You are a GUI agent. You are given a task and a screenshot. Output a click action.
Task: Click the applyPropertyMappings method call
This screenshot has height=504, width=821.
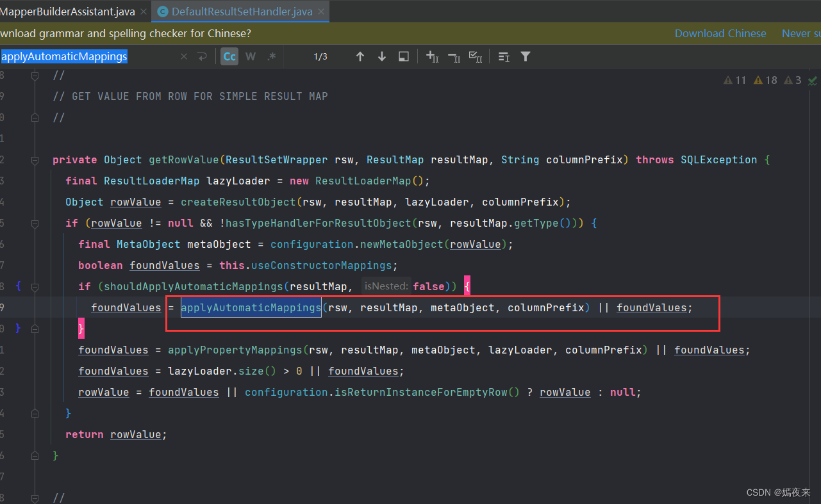coord(235,350)
